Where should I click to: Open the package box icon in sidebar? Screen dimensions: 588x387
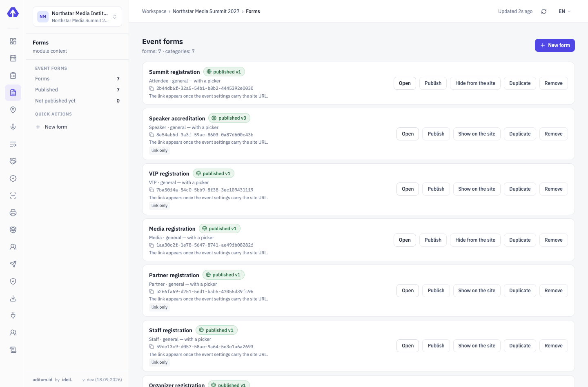[13, 230]
